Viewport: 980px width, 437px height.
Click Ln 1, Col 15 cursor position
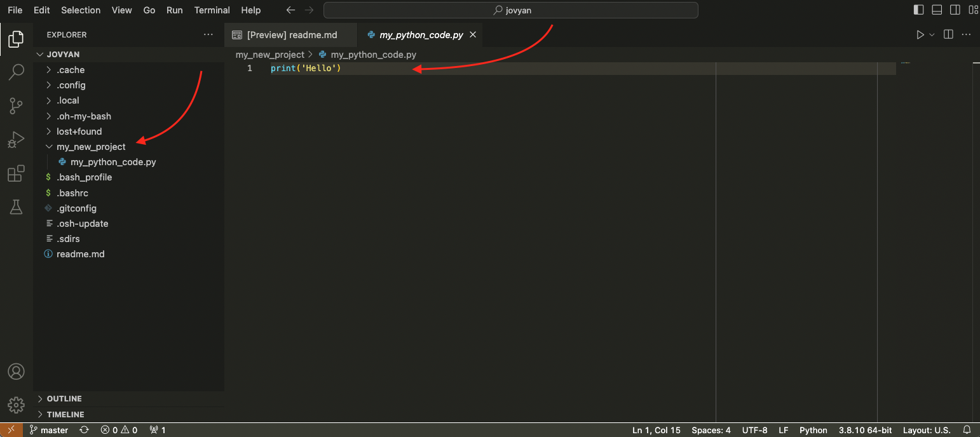pyautogui.click(x=657, y=430)
